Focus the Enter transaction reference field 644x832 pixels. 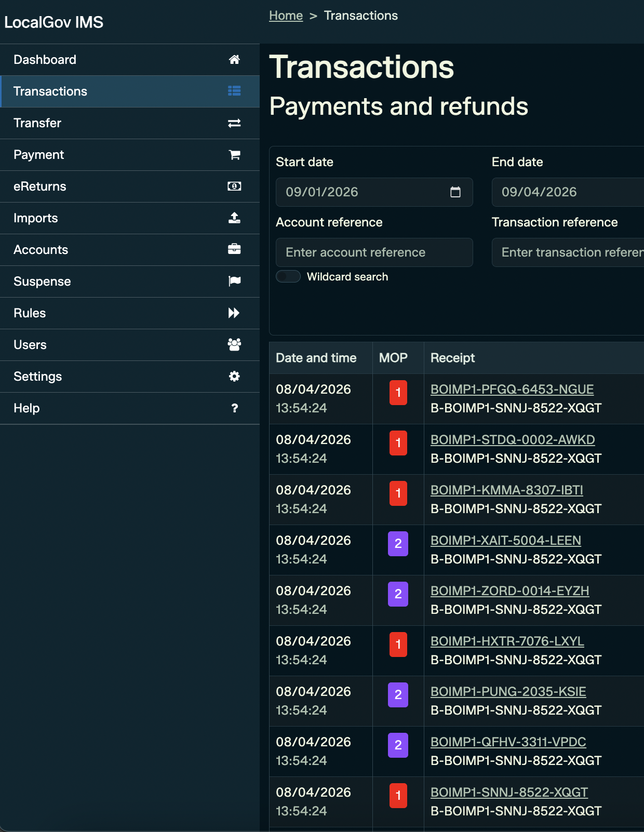coord(568,252)
